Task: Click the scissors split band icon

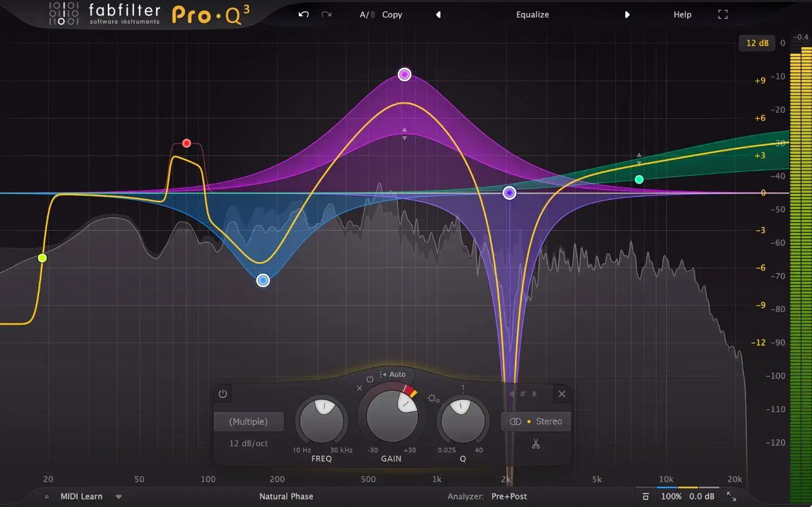Action: tap(536, 444)
